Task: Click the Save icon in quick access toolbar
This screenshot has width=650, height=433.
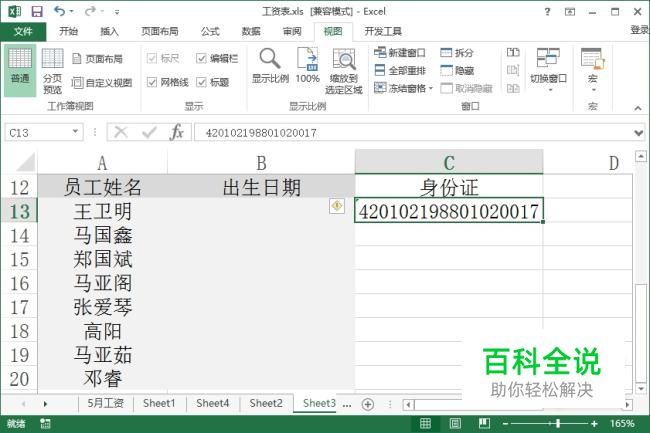Action: pyautogui.click(x=37, y=12)
